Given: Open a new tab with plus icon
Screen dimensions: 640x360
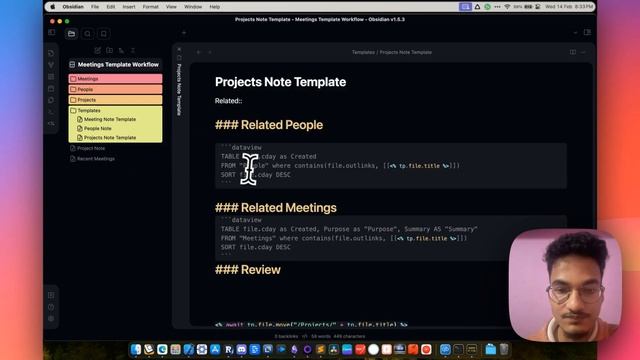Looking at the screenshot, I should point(184,33).
